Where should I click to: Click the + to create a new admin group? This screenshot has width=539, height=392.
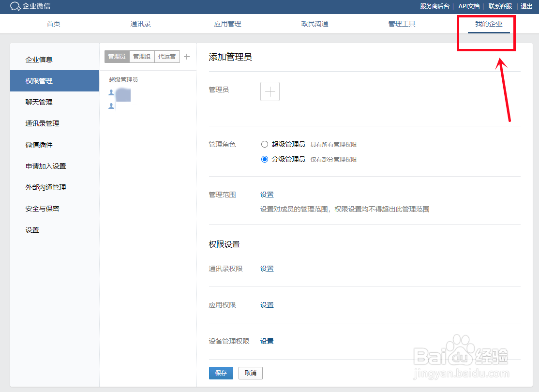[187, 56]
